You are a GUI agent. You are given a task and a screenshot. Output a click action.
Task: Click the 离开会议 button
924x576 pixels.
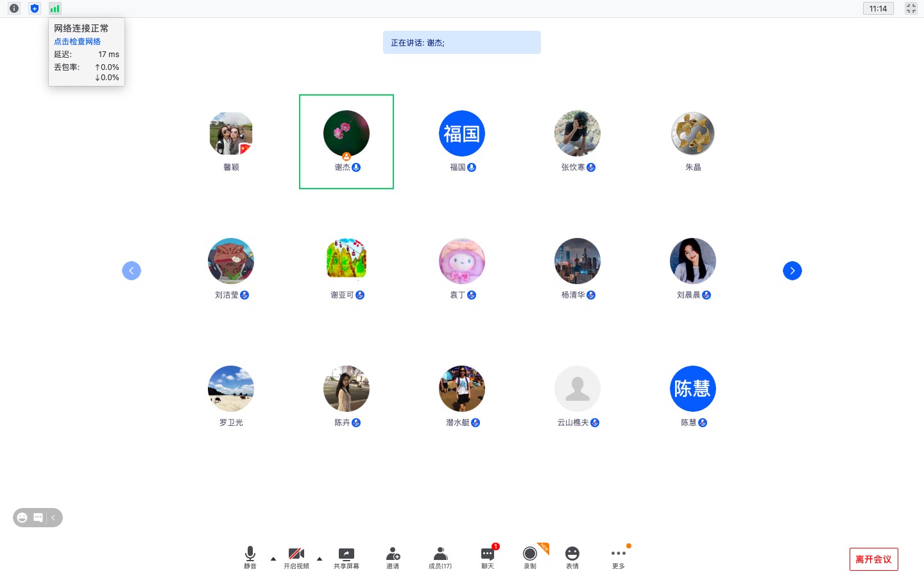(874, 559)
